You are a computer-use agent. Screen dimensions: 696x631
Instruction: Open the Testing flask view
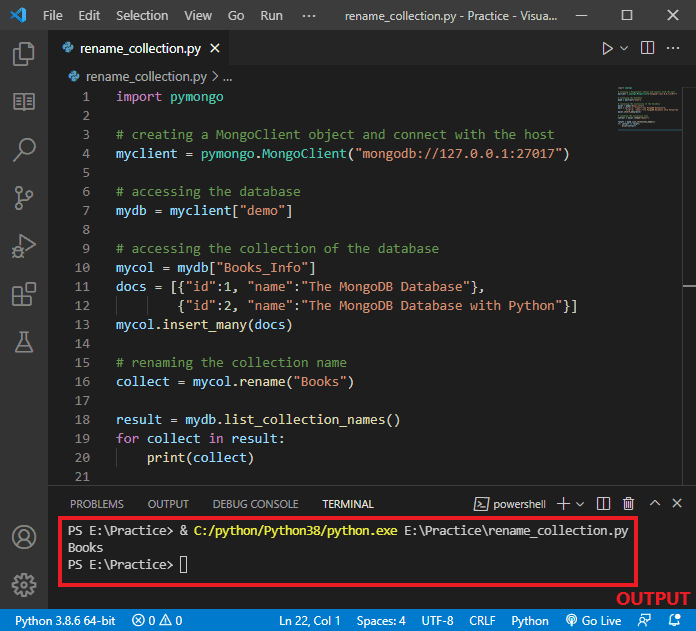click(x=24, y=342)
